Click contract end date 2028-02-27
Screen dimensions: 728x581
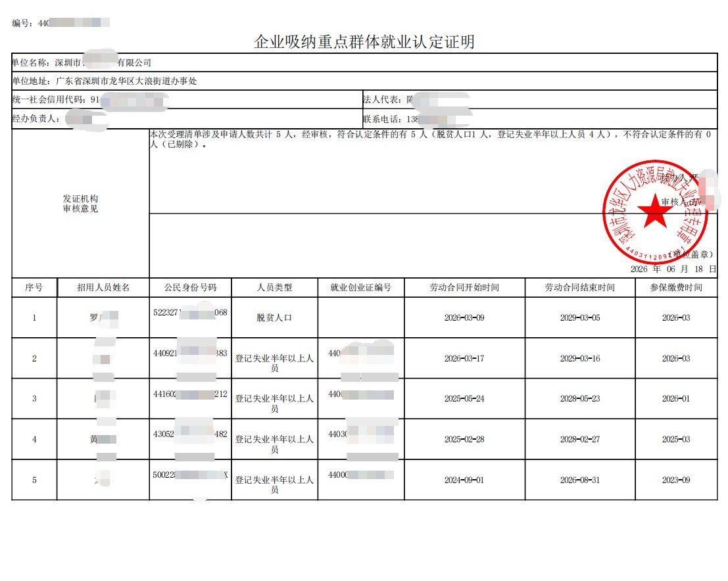[x=580, y=440]
